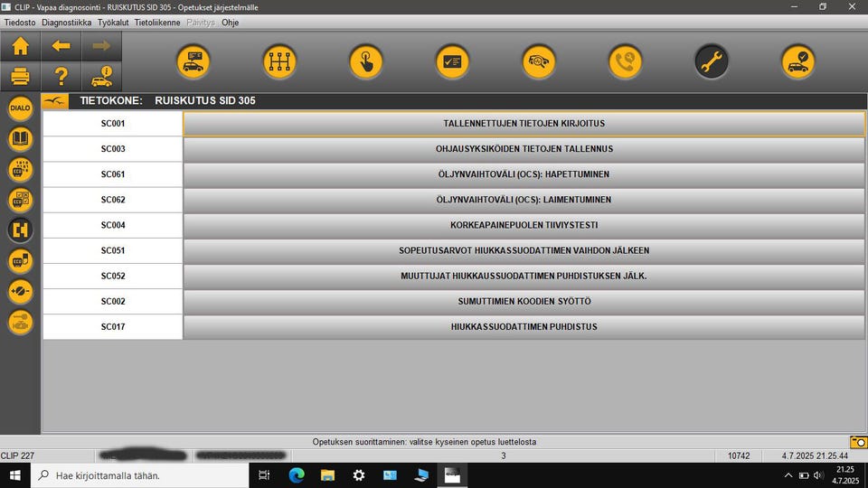This screenshot has width=868, height=488.
Task: Take a screenshot with the camera icon
Action: point(858,442)
